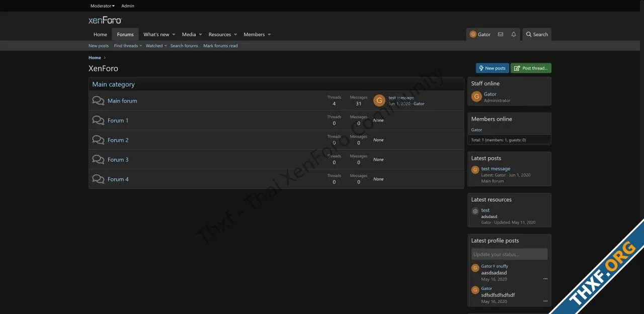Expand the Resources dropdown arrow
The width and height of the screenshot is (644, 314).
[x=235, y=35]
